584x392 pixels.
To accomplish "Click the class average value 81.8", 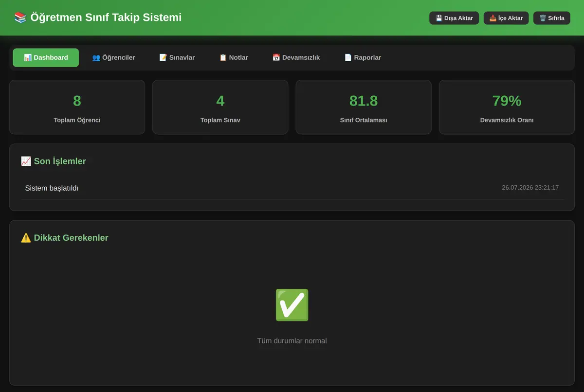I will 364,101.
